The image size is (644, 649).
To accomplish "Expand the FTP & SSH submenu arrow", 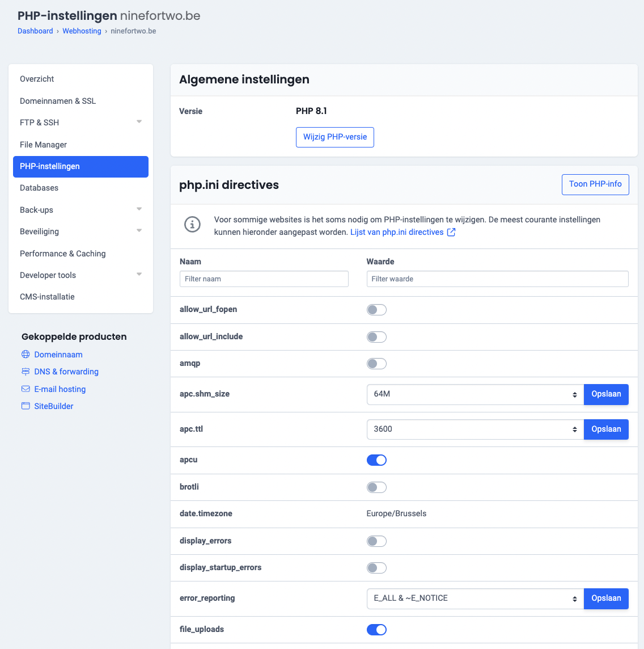I will (x=139, y=122).
